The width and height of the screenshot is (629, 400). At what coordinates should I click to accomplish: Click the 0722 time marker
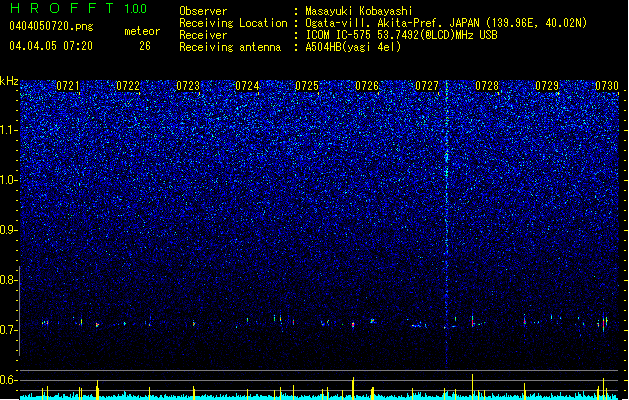[128, 85]
